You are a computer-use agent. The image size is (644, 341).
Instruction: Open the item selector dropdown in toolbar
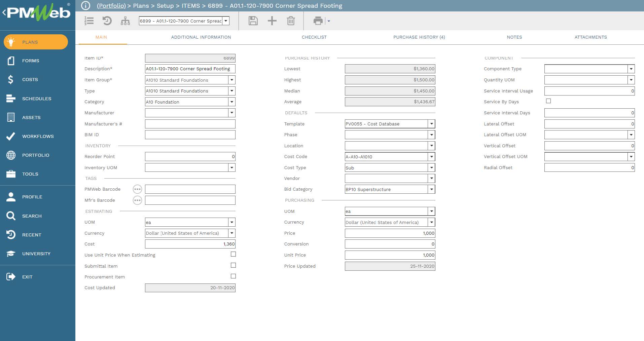click(x=226, y=21)
